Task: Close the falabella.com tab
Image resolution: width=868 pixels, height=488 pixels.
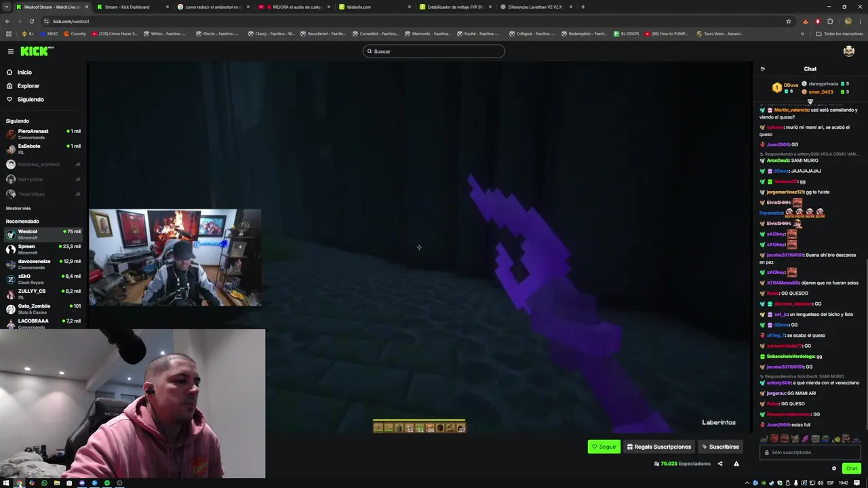Action: (x=410, y=7)
